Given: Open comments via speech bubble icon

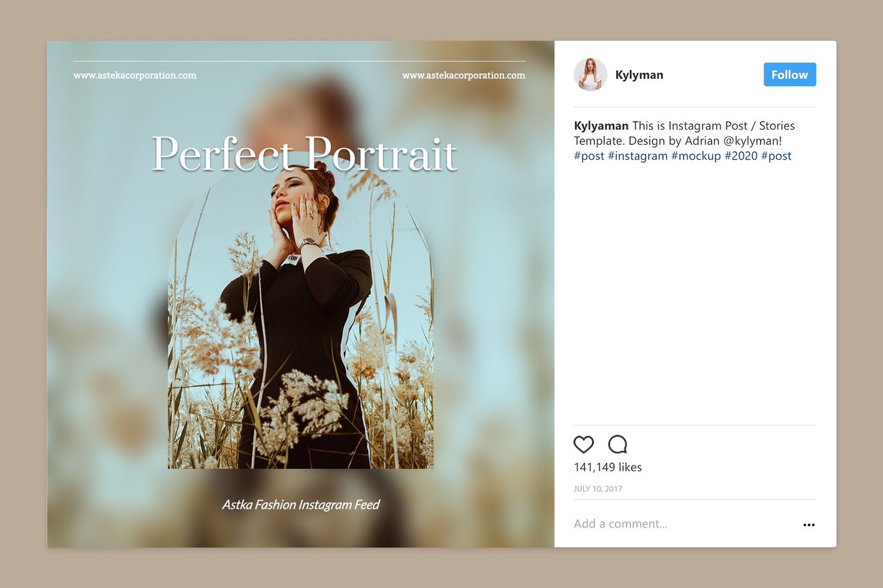Looking at the screenshot, I should [617, 444].
